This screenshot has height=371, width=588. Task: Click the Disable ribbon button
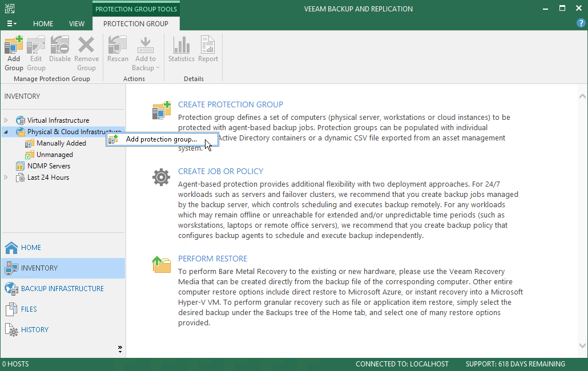[x=59, y=49]
